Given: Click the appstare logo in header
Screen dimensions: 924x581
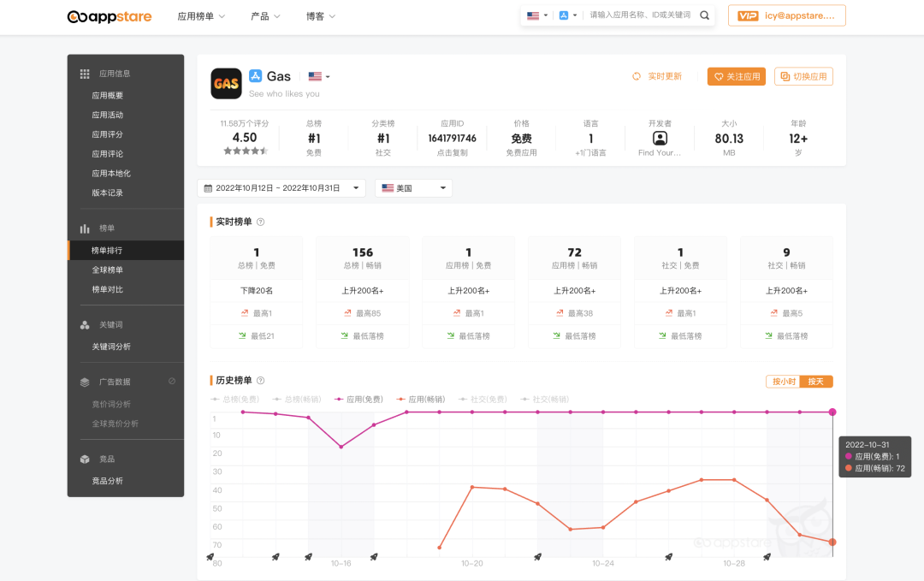Looking at the screenshot, I should point(110,16).
